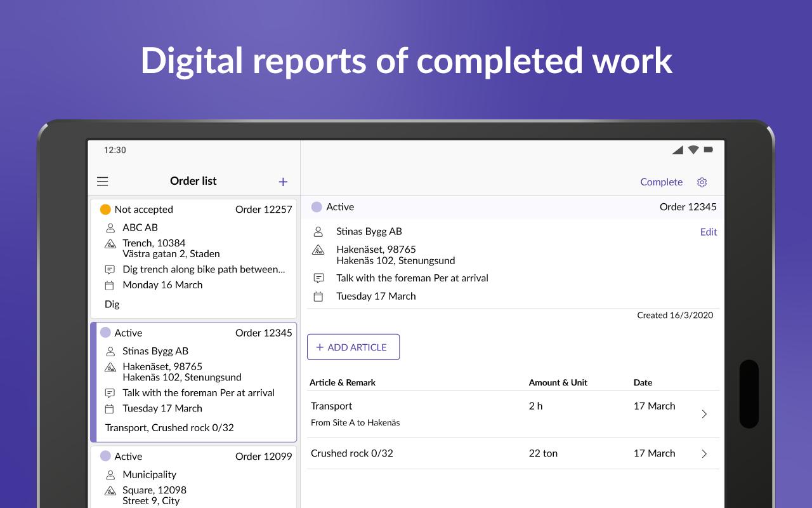Screen dimensions: 812x508
Task: Click Västra gatan 2, Staden address
Action: coord(171,253)
